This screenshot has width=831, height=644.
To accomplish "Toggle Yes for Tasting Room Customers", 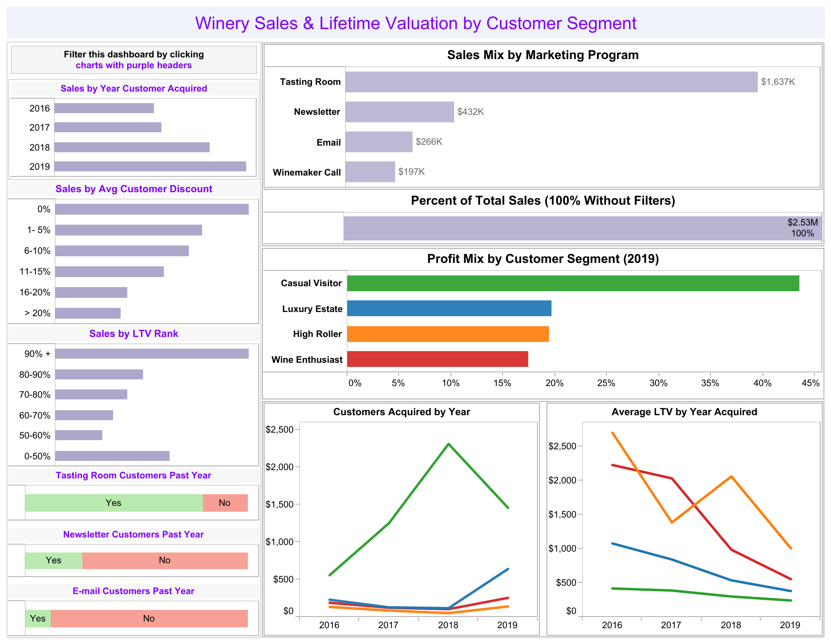I will (x=114, y=503).
